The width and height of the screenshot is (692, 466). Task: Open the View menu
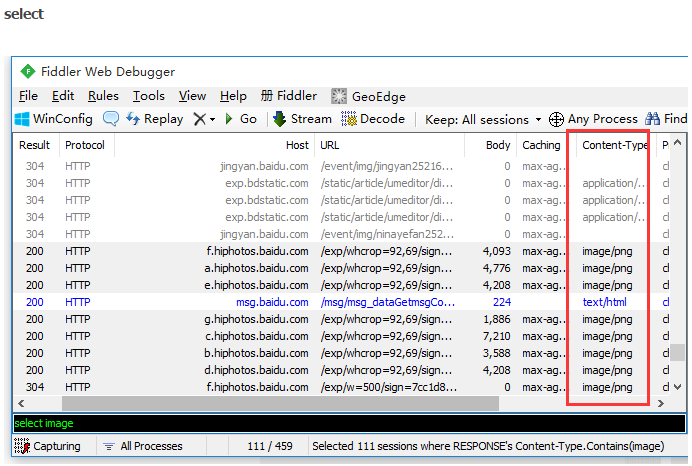click(192, 96)
